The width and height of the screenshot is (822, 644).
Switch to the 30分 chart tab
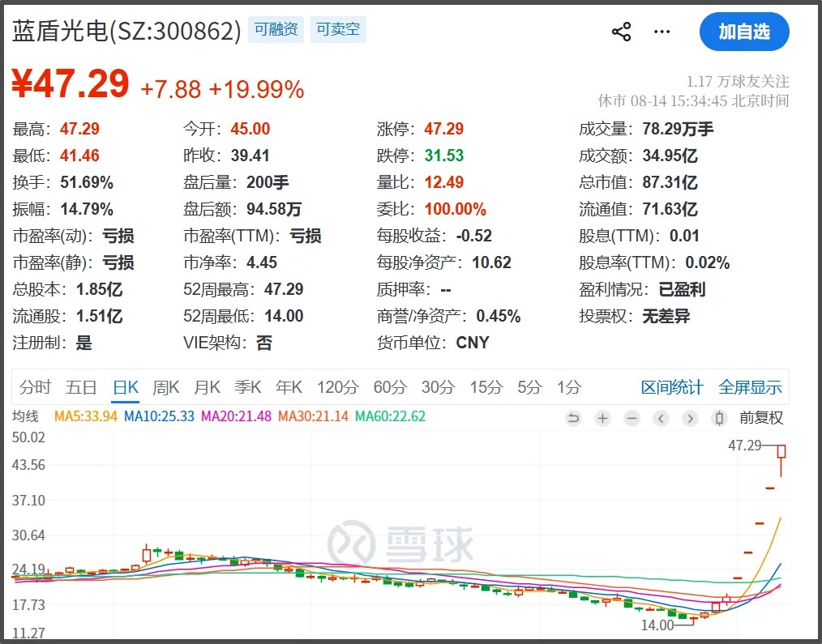coord(439,387)
